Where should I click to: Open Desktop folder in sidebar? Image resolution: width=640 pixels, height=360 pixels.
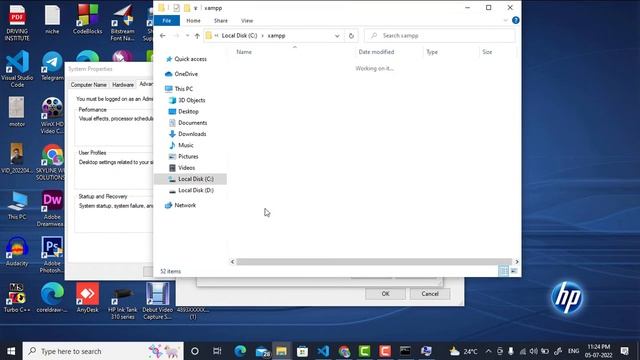pos(183,111)
